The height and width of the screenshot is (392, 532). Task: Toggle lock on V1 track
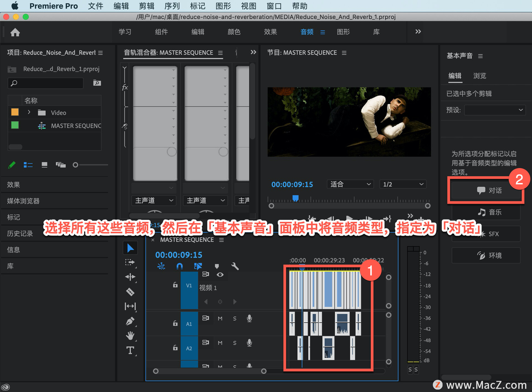[x=175, y=285]
